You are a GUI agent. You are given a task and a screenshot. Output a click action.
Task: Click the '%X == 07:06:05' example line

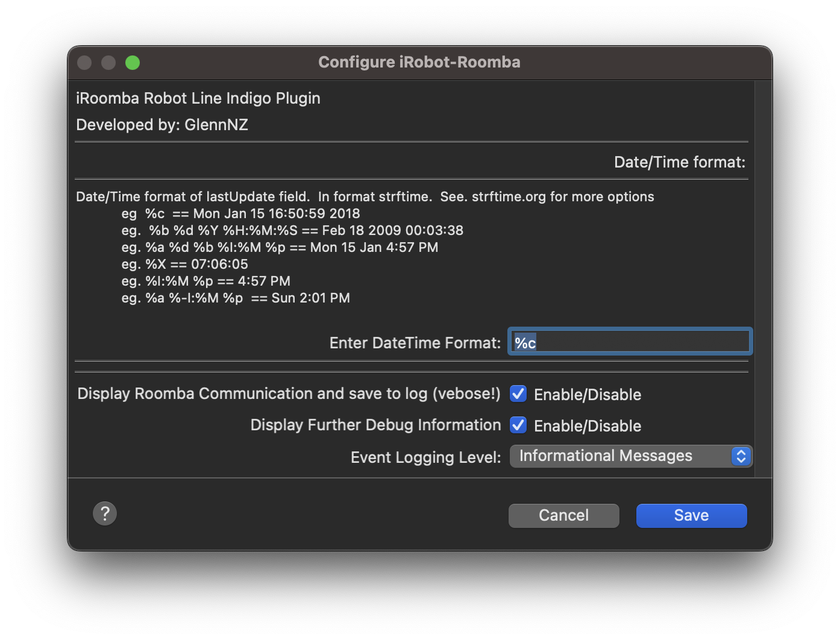tap(184, 264)
